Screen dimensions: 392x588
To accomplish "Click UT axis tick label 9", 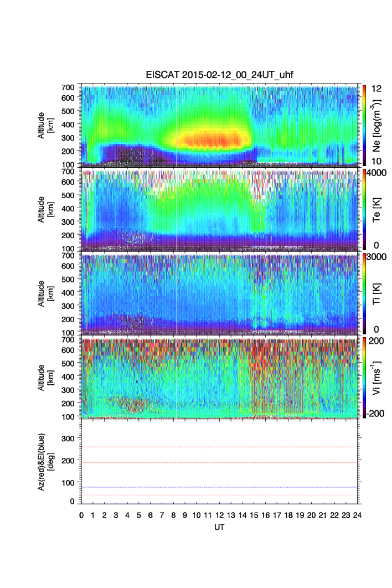I will click(x=185, y=515).
